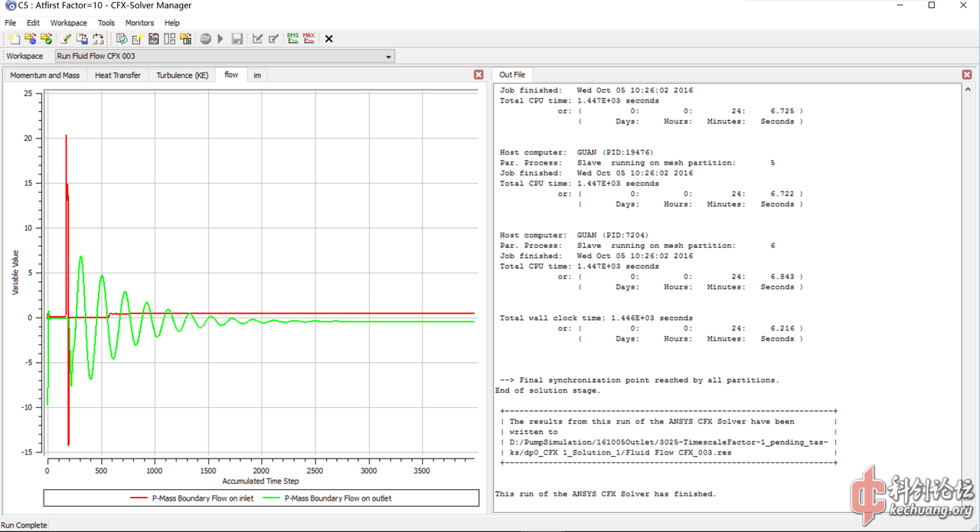
Task: Open Workspace Properties from the toolbar
Action: 122,39
